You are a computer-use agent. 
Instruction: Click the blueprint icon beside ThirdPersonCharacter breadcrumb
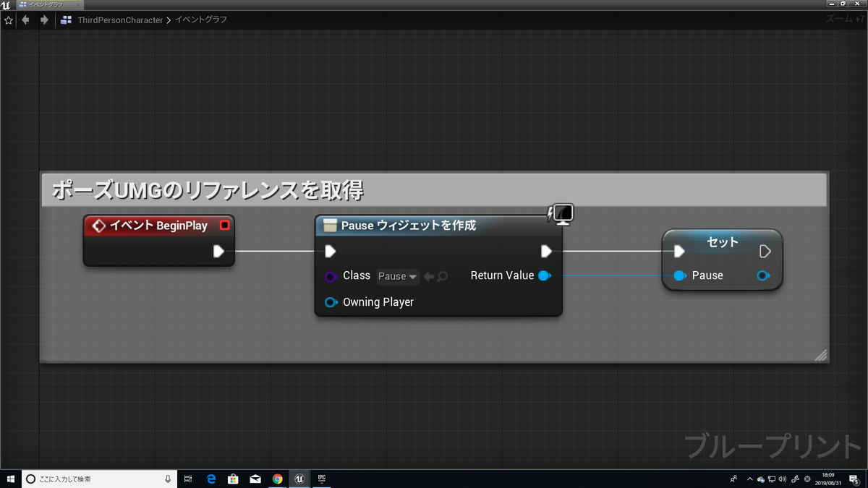66,20
